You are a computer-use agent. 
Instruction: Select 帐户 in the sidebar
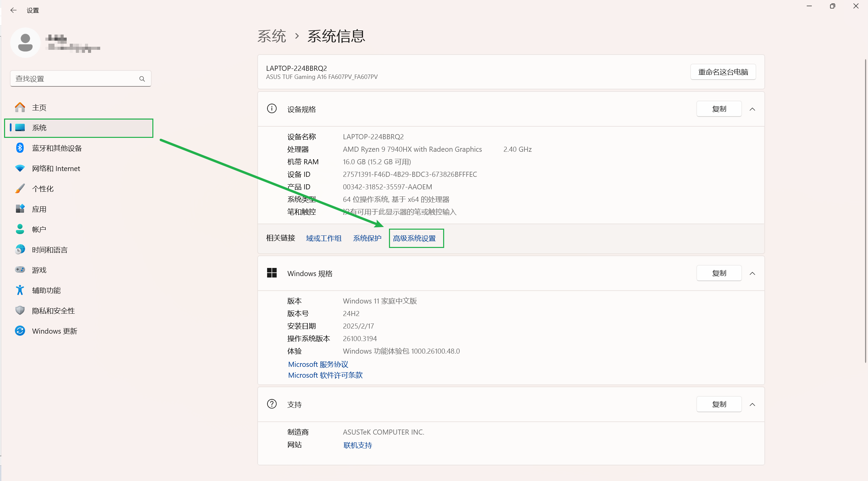(x=39, y=229)
